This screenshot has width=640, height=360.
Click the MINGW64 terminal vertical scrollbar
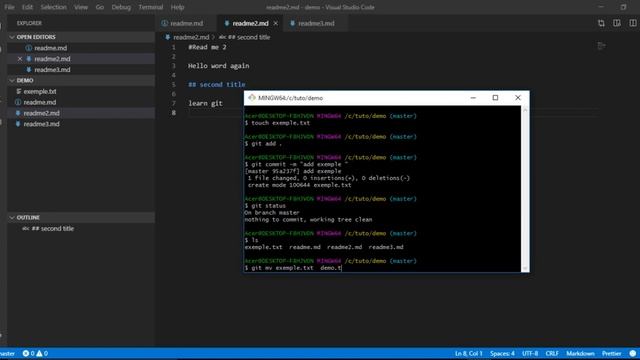525,189
